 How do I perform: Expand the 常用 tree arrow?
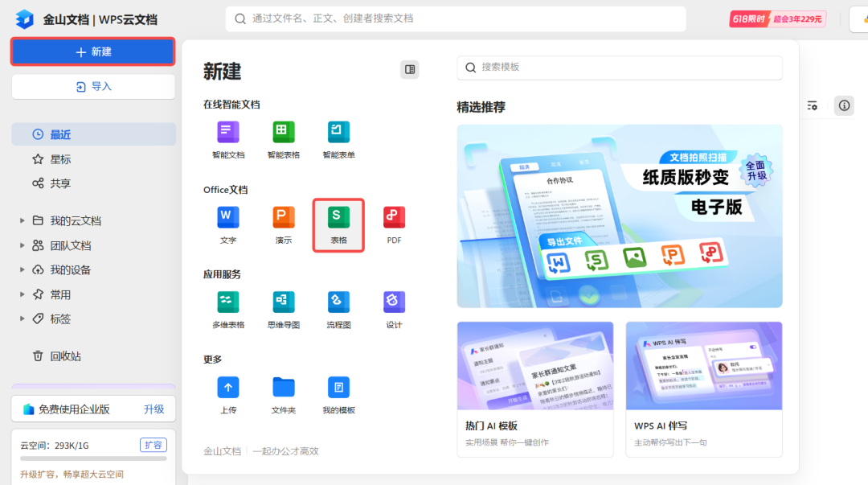point(23,294)
